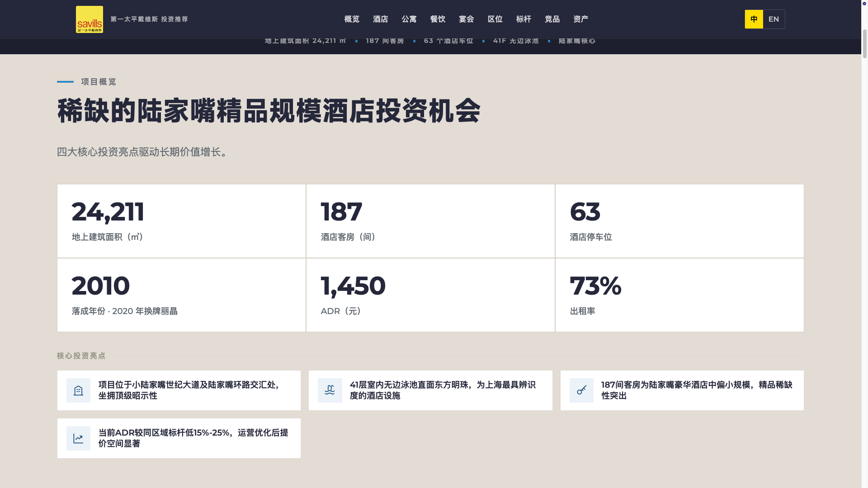868x488 pixels.
Task: Open the 酒店 nav item
Action: (x=381, y=19)
